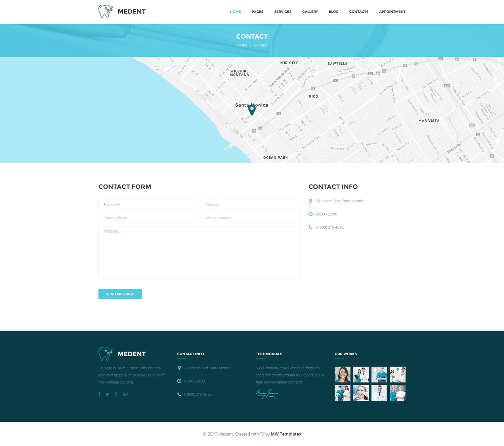504x446 pixels.
Task: Click the location pin icon under Contact Info heading
Action: 310,201
